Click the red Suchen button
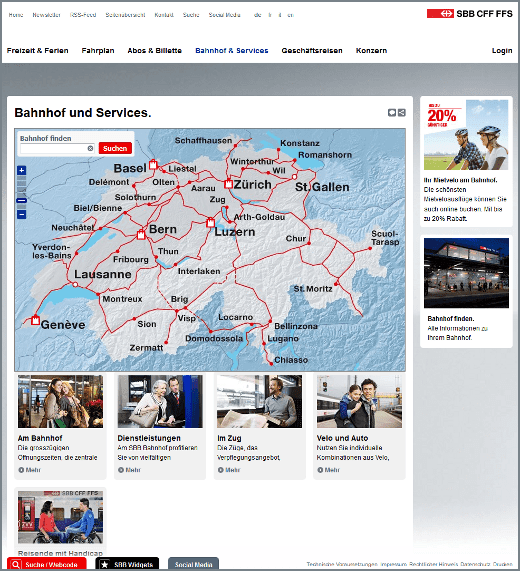This screenshot has width=520, height=571. coord(115,148)
